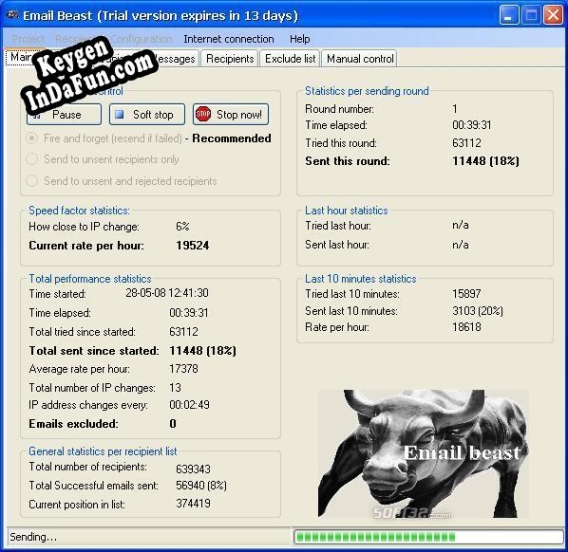This screenshot has height=552, width=568.
Task: Click the Email Beast title bar icon
Action: click(13, 15)
